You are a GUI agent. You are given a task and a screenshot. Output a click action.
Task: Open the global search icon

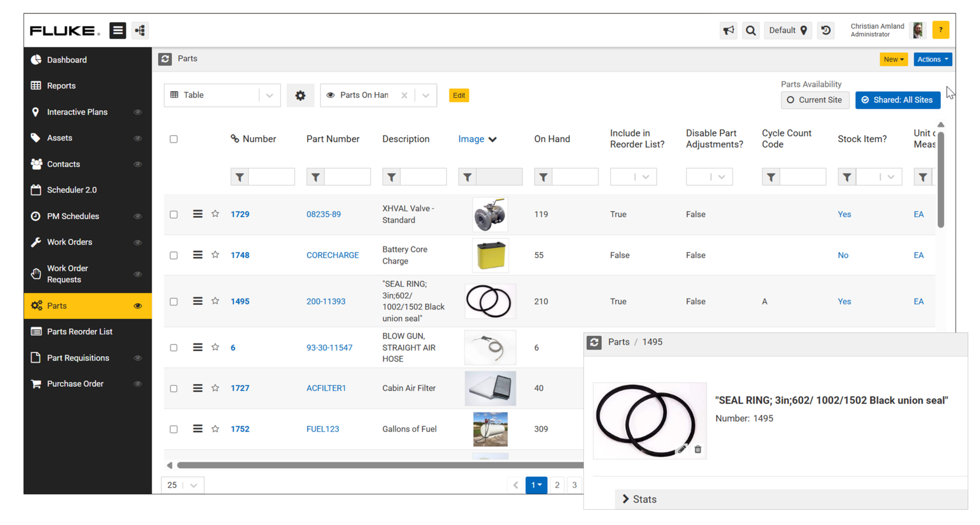pos(750,30)
